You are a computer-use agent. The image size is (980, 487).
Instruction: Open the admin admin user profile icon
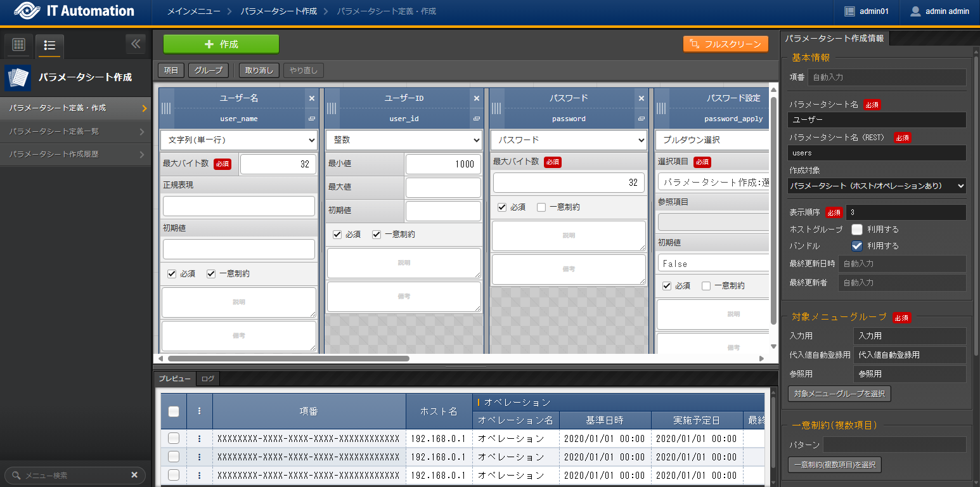915,11
